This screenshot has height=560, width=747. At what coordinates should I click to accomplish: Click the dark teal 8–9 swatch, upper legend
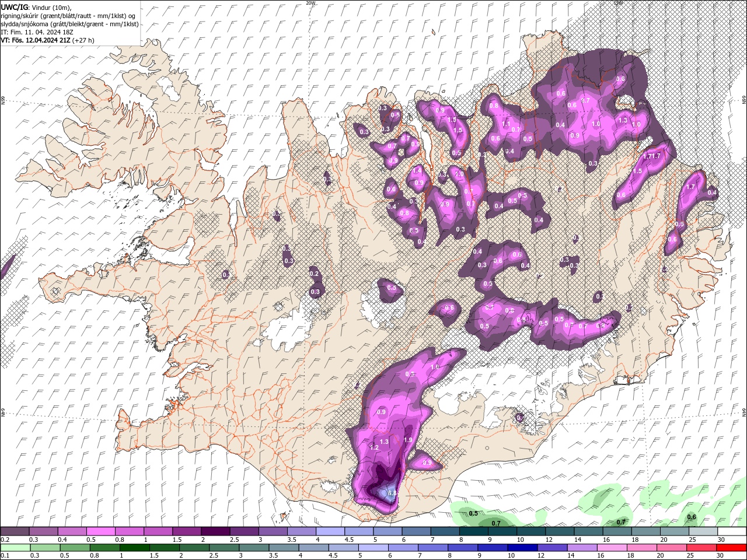pos(474,531)
